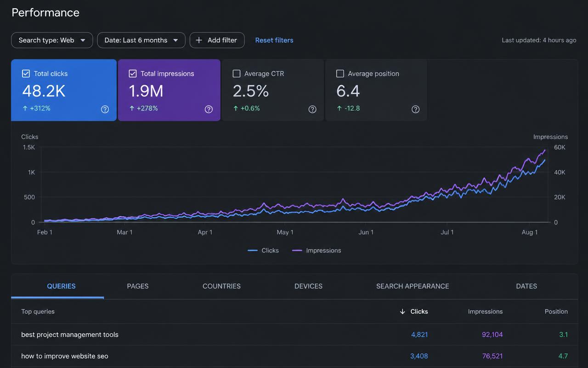Switch to the Queries tab

click(x=61, y=286)
